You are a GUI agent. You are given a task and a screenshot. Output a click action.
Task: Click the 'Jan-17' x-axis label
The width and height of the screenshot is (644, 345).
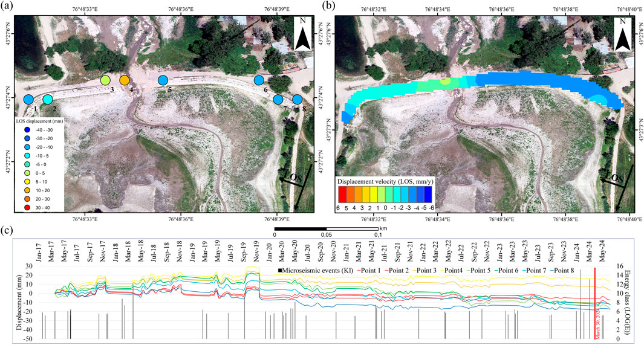(x=39, y=252)
